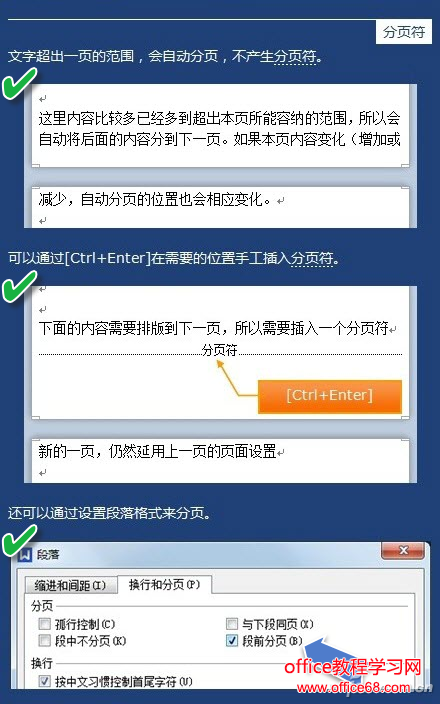Open the 换行和分页(P) tab
This screenshot has height=704, width=440.
(x=164, y=584)
